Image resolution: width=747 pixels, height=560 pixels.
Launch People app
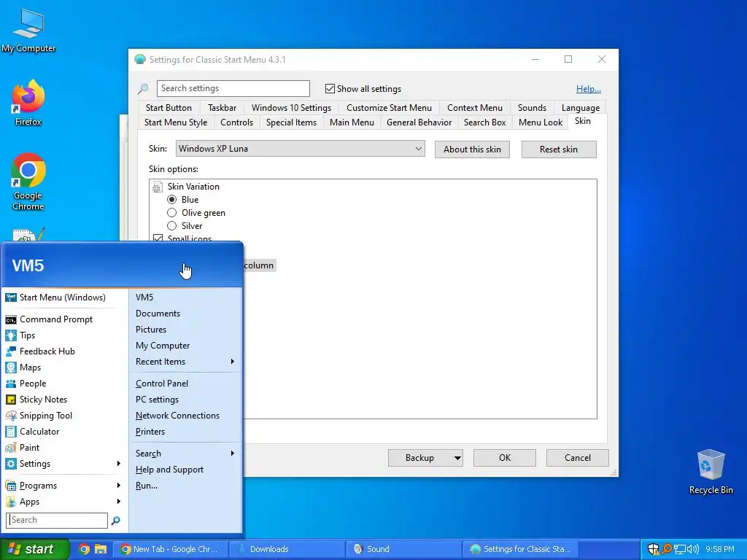click(x=32, y=384)
